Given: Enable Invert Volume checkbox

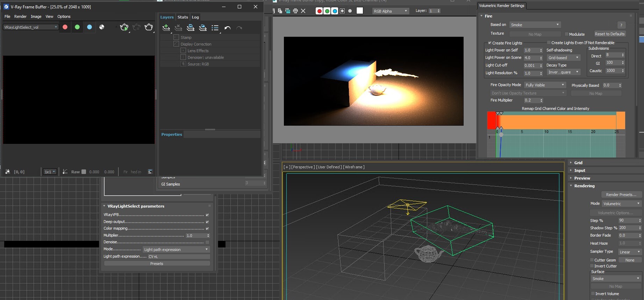Looking at the screenshot, I should point(593,294).
